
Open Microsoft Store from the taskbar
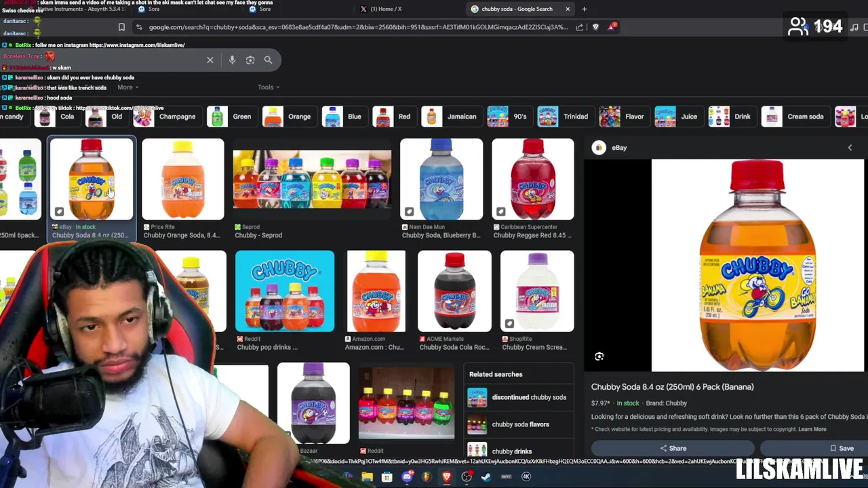pos(387,476)
